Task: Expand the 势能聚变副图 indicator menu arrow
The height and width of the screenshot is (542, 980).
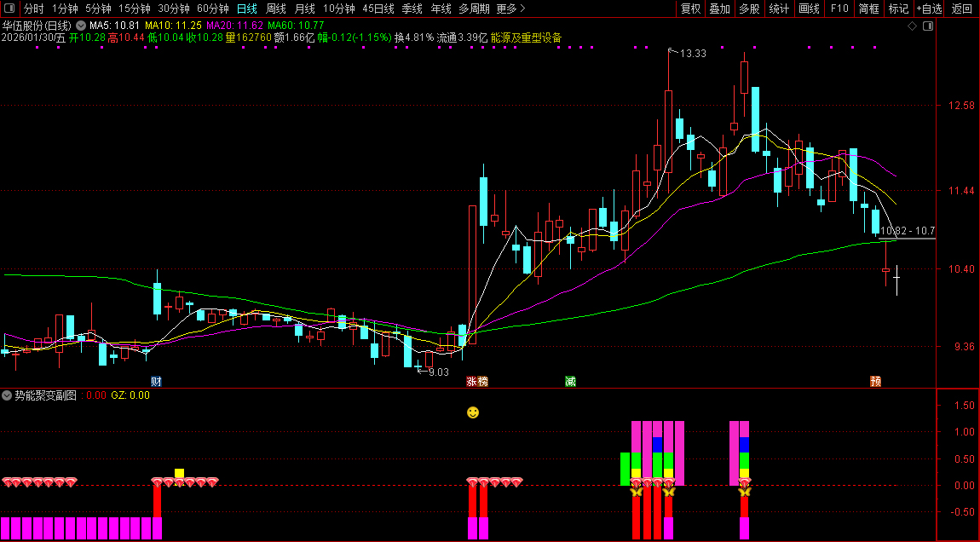Action: pos(7,395)
